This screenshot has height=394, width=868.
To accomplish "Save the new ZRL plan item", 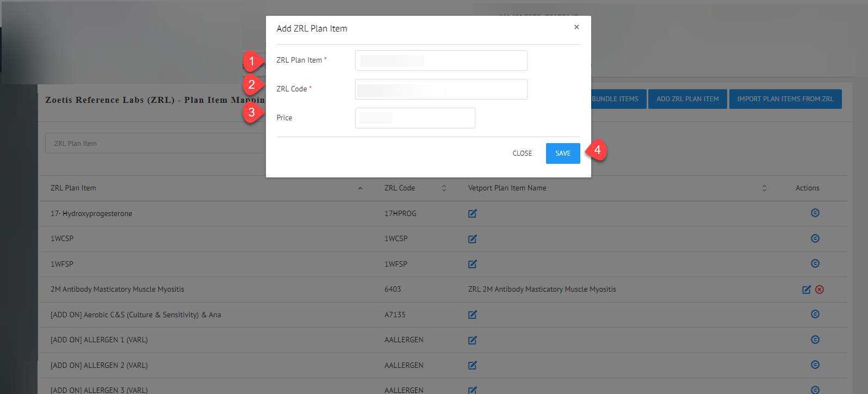I will [x=563, y=153].
